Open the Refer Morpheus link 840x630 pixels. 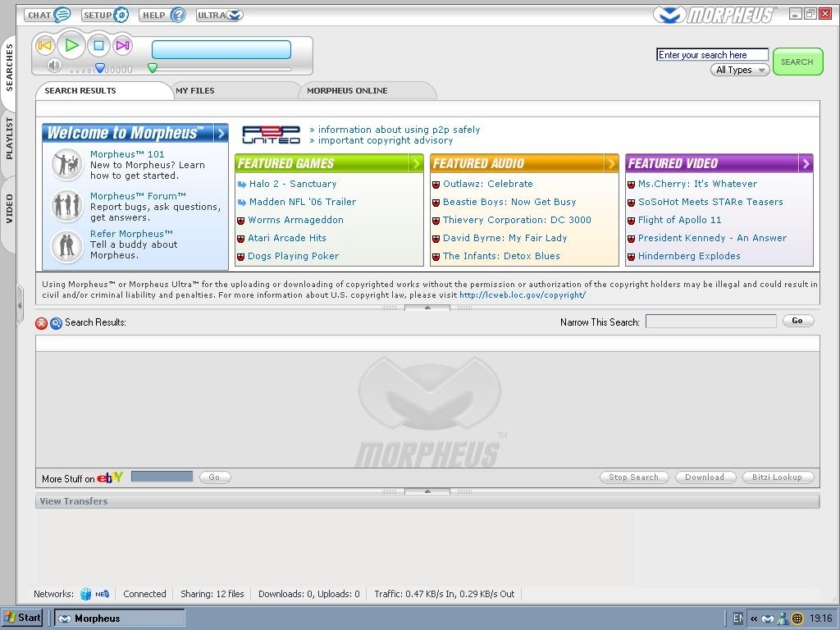click(131, 234)
